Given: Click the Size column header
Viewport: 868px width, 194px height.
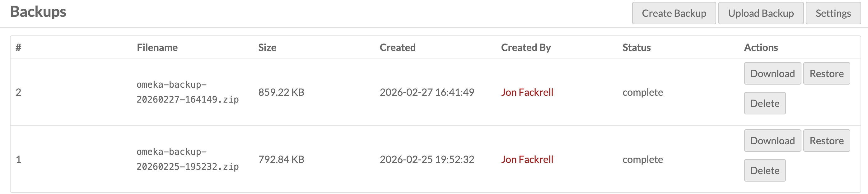Looking at the screenshot, I should (x=267, y=48).
